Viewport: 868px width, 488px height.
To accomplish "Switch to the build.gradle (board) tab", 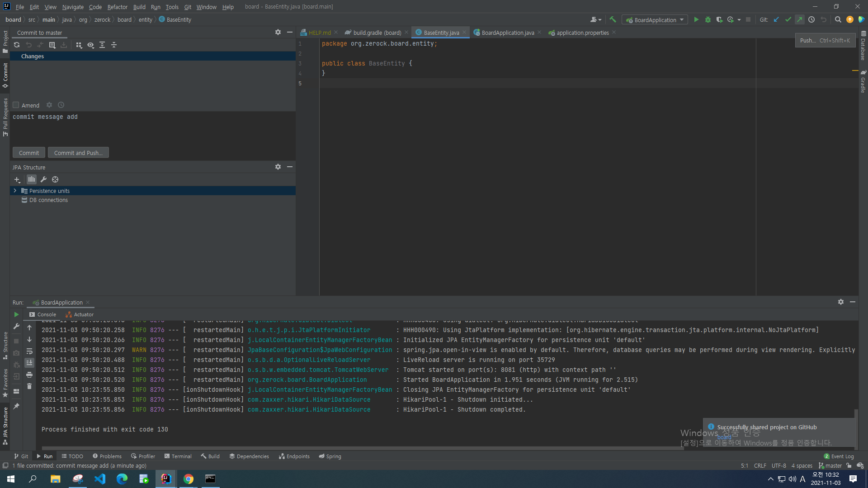I will pos(377,33).
